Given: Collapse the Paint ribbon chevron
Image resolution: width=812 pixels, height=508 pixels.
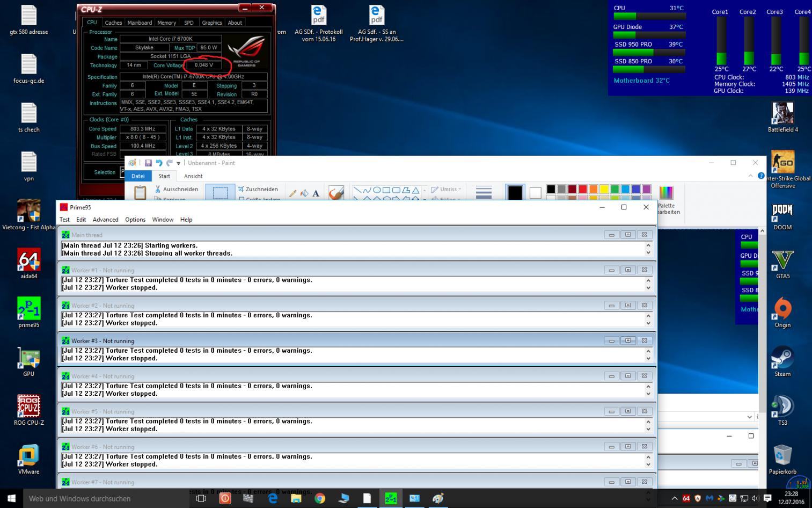Looking at the screenshot, I should point(750,176).
